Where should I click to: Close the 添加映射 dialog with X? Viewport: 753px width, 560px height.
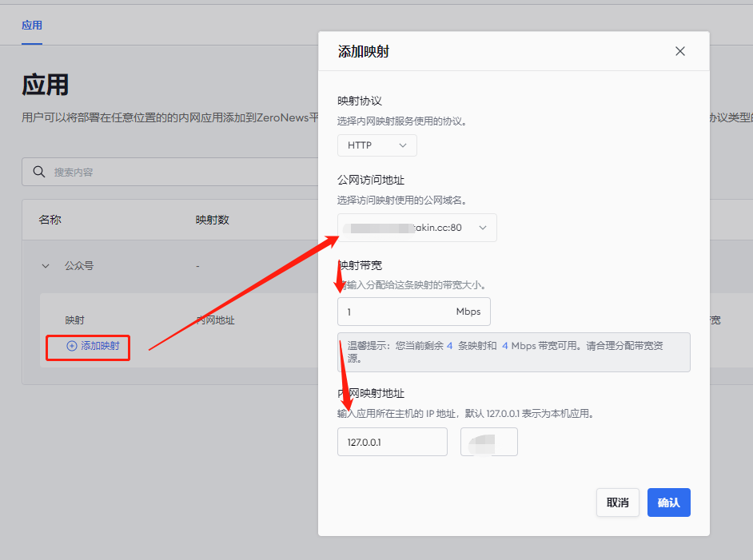pyautogui.click(x=680, y=51)
